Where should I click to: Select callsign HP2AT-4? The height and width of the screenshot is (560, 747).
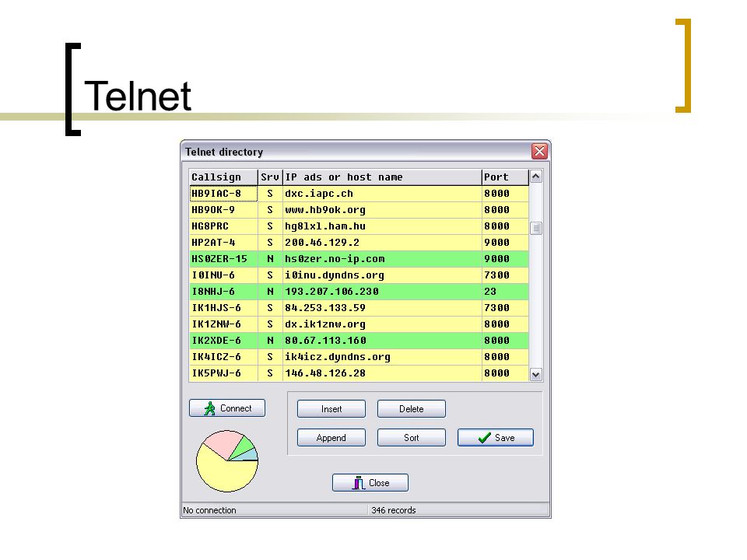(x=223, y=243)
